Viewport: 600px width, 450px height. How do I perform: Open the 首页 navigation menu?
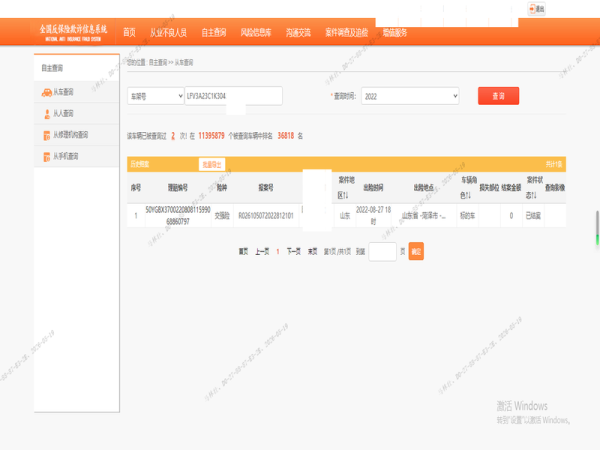129,33
